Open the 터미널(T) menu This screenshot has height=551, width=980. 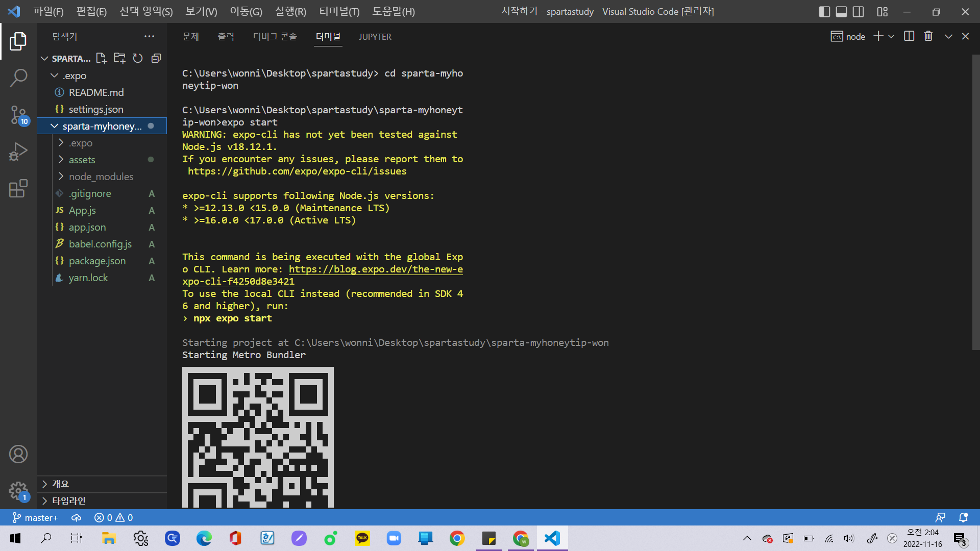339,11
